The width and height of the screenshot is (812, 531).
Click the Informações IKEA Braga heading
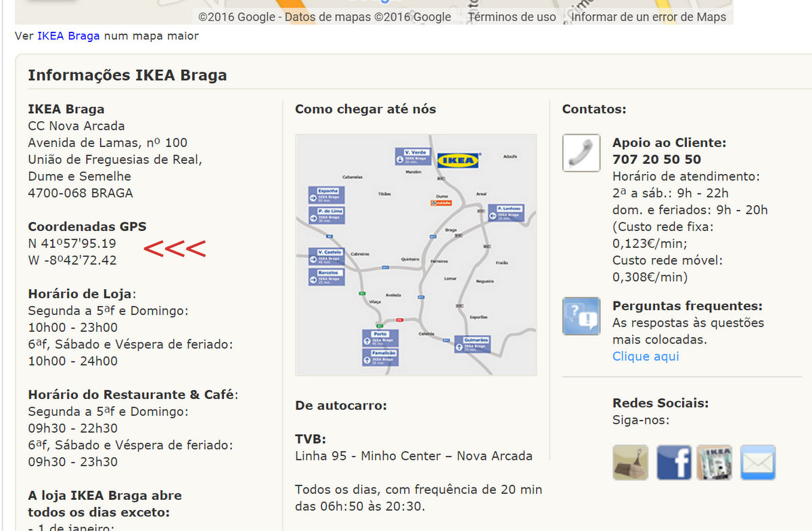click(127, 75)
